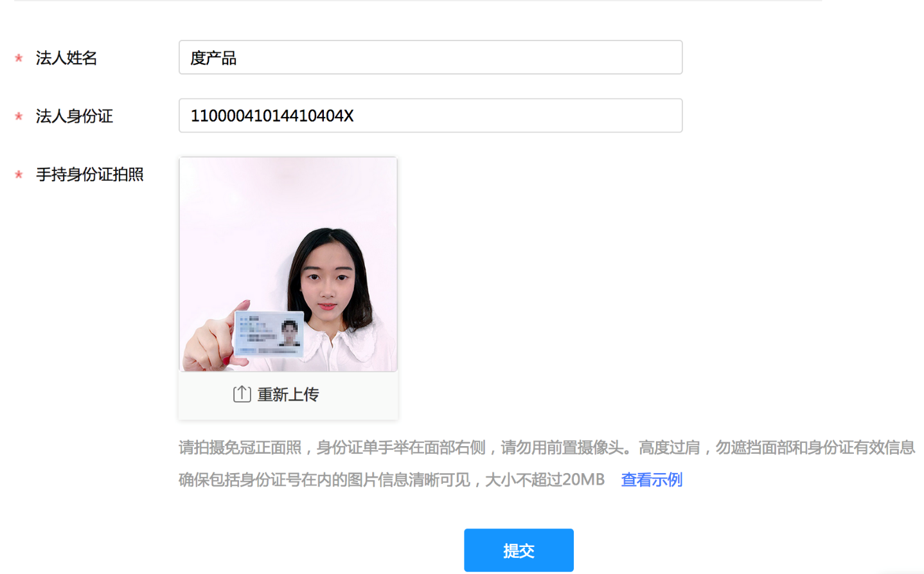Click red asterisk next to 手持身份证拍照
The width and height of the screenshot is (924, 574).
[19, 174]
